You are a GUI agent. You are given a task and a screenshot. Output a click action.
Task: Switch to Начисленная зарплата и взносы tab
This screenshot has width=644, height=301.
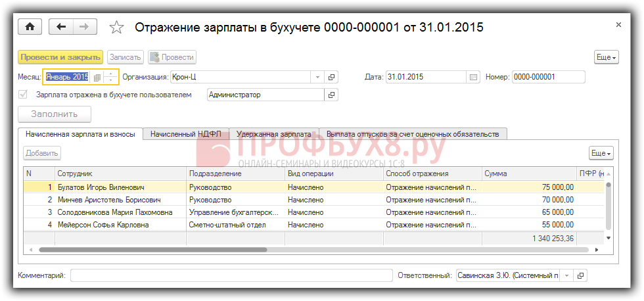80,134
